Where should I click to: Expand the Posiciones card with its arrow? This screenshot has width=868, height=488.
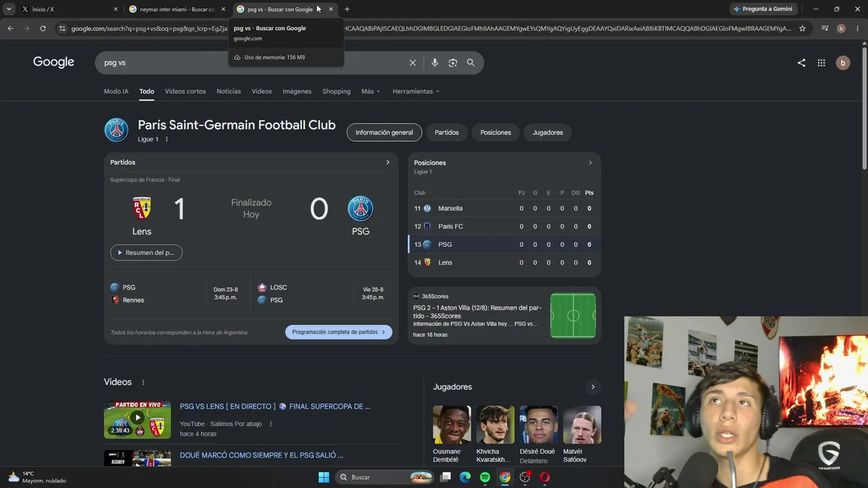pos(590,163)
